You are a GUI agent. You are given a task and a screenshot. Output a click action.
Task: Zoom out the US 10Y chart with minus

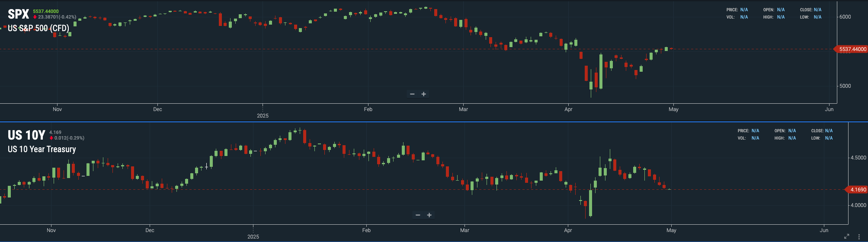[x=418, y=215]
